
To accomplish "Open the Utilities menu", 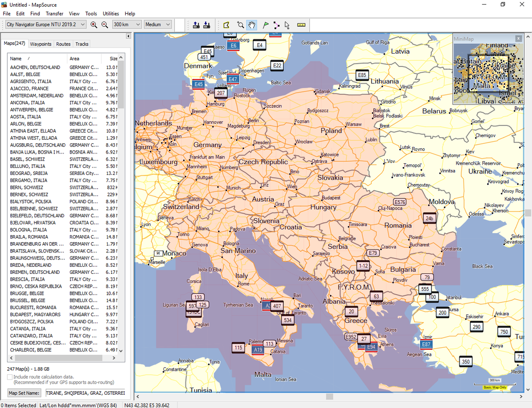I will 111,14.
